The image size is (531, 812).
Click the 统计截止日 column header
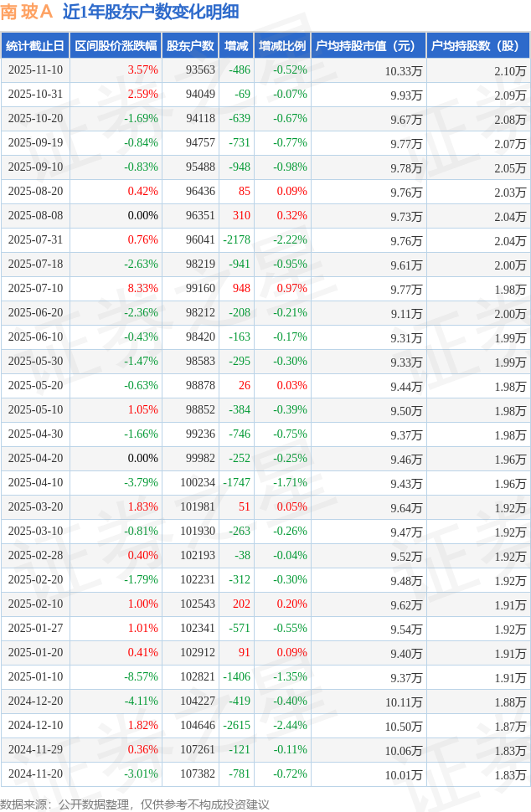[35, 46]
